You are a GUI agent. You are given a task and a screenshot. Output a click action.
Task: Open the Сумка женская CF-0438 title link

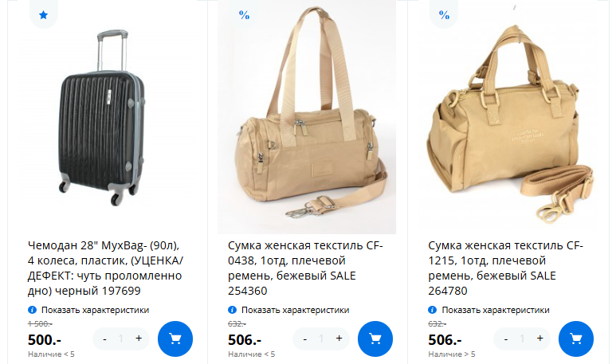(x=305, y=268)
